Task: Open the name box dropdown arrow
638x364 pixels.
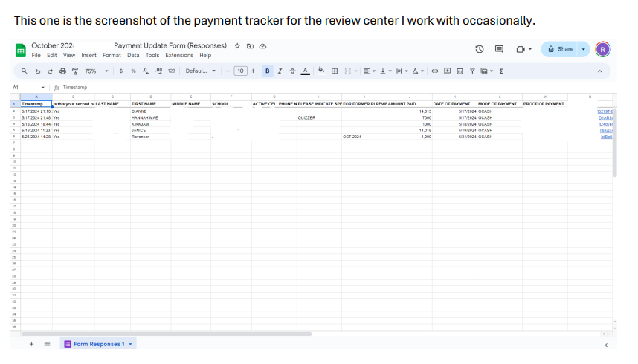Action: [42, 88]
